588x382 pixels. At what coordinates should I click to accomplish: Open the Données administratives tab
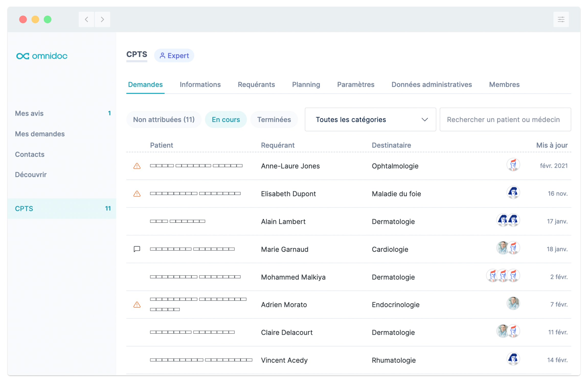pos(432,85)
